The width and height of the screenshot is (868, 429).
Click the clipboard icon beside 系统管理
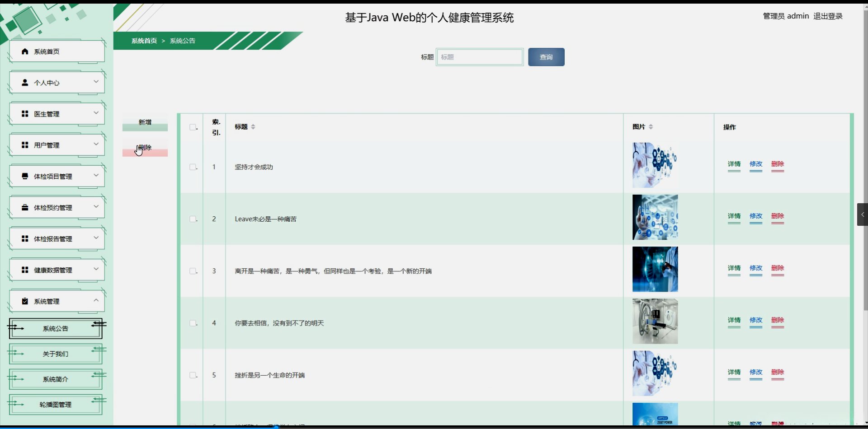click(x=25, y=301)
